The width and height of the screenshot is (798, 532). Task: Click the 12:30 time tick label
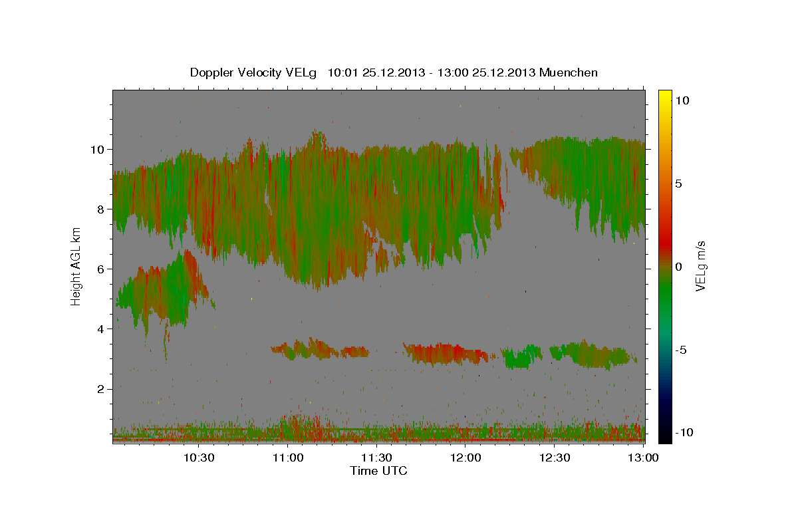(x=554, y=458)
